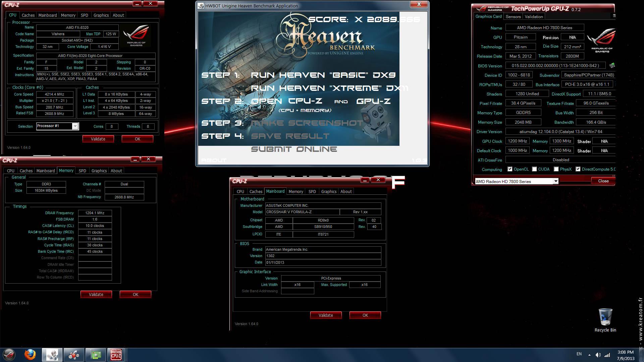Open CPU tab in bottom-left CPU-Z window

pos(11,171)
